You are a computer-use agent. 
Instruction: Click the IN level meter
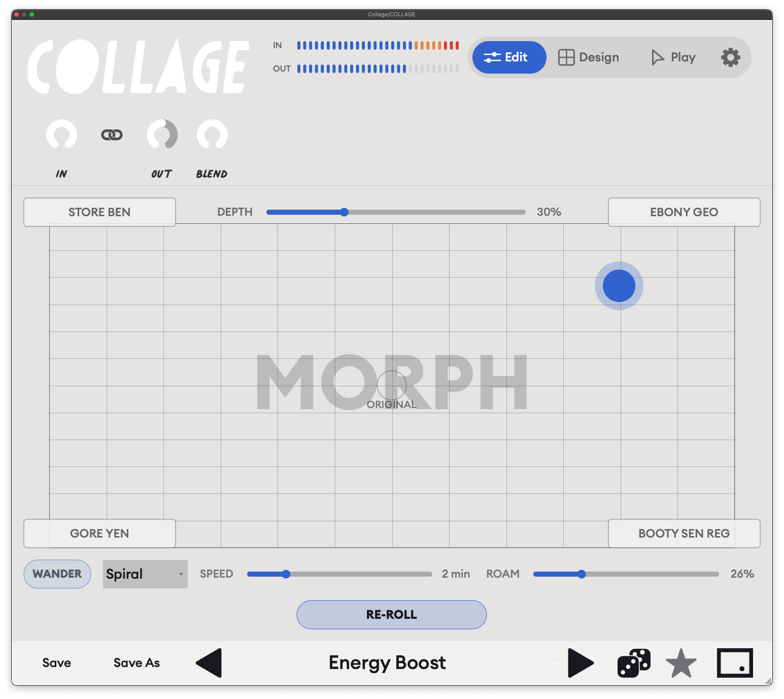(x=378, y=45)
